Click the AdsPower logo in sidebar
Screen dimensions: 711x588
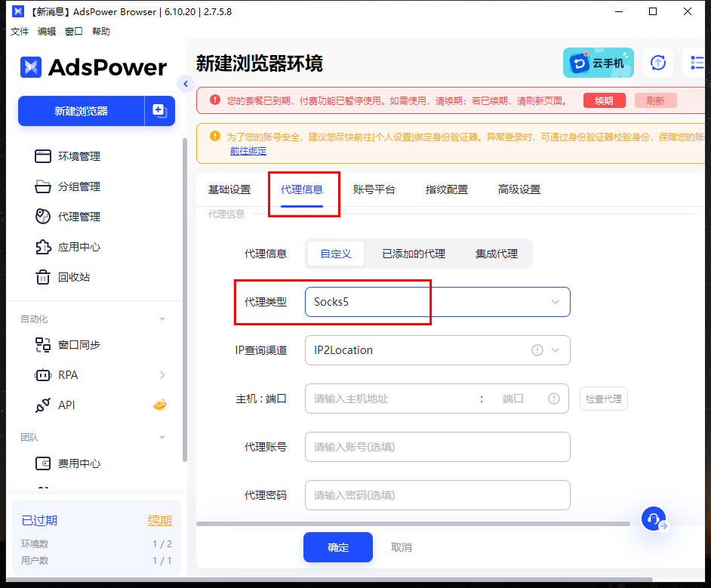94,67
